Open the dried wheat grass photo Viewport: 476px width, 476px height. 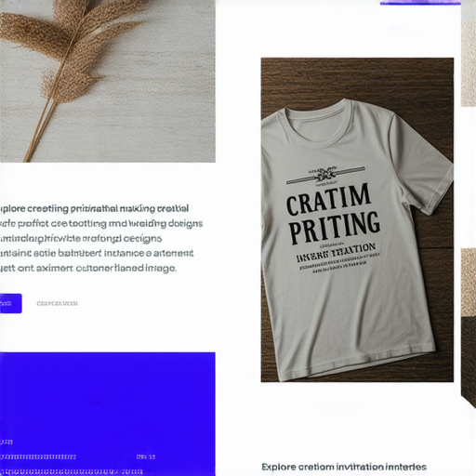(x=108, y=81)
